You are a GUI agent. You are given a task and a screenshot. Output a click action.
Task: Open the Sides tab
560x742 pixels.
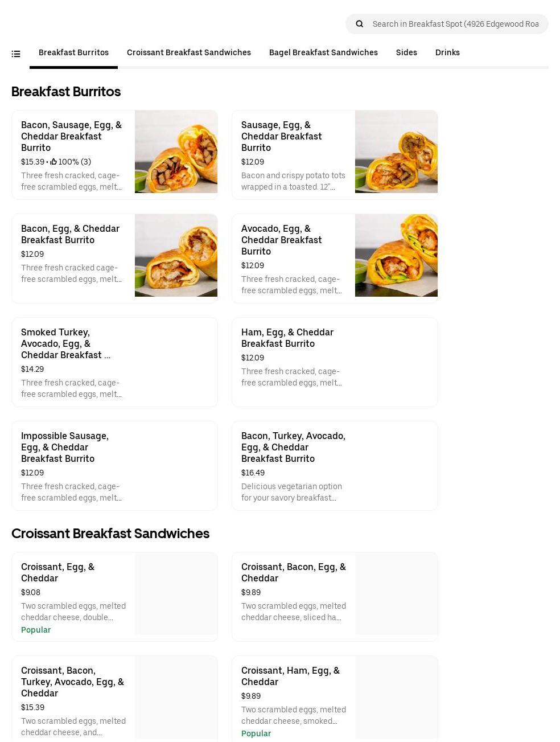point(406,52)
